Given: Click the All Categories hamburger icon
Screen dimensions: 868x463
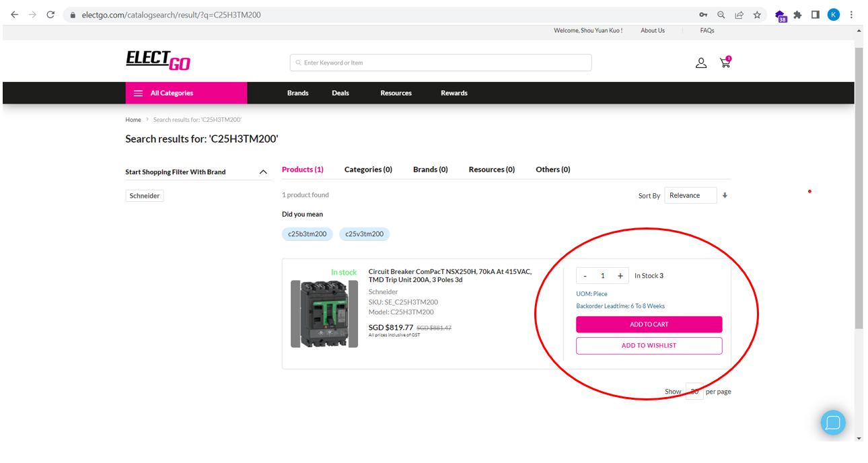Looking at the screenshot, I should pyautogui.click(x=139, y=94).
